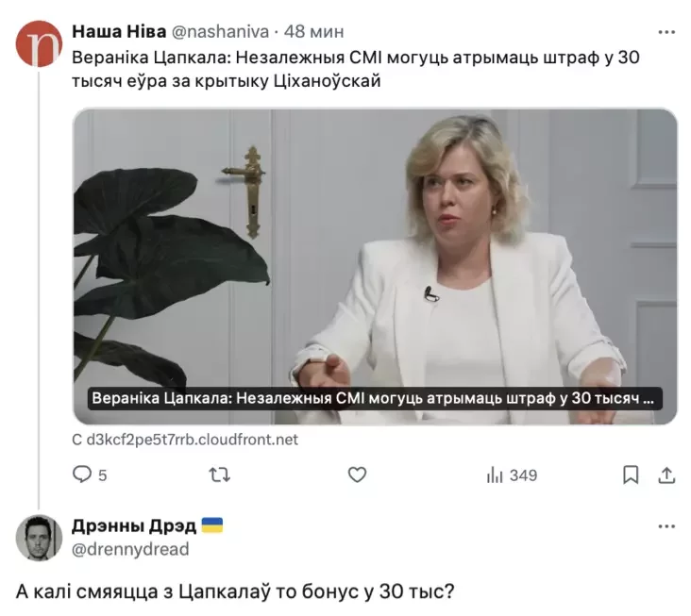
Task: Click the link card caption overlay
Action: [375, 398]
